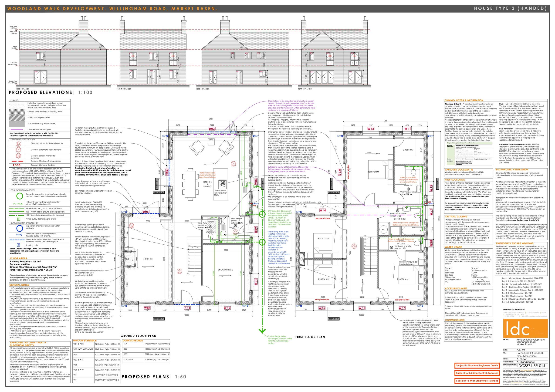Click the grey non load bearing walls swatch
555x392 pixels.
17,124
